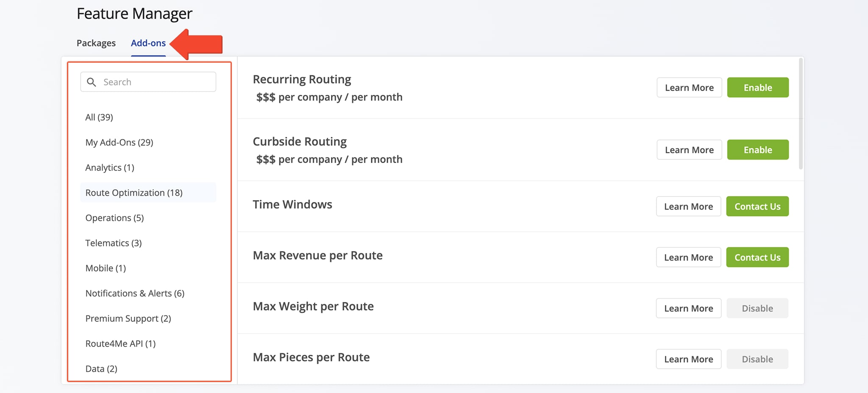Select Telematics (3) in sidebar

tap(114, 243)
